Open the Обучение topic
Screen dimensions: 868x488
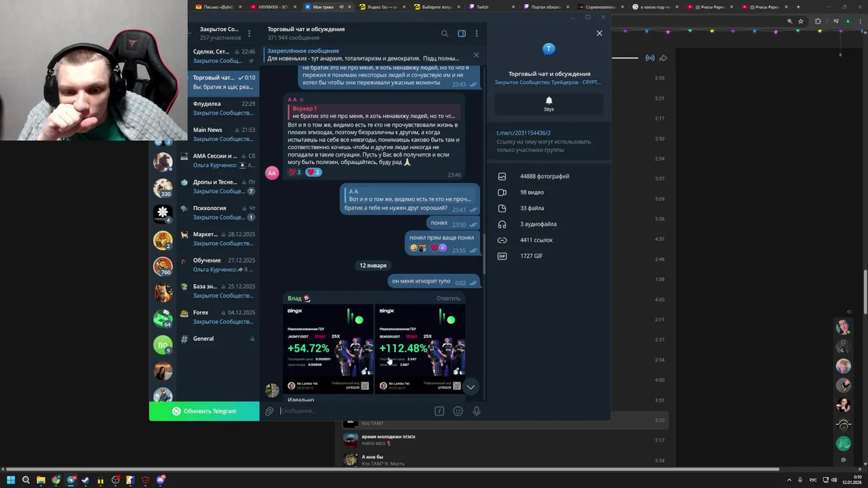[219, 264]
